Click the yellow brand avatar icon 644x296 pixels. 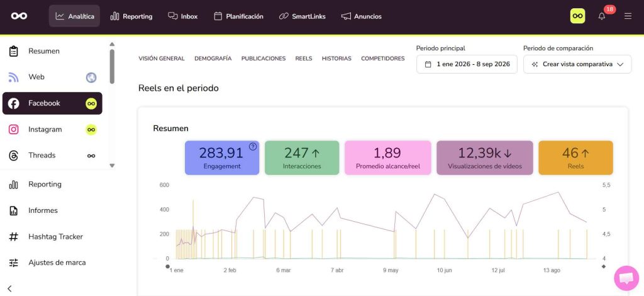coord(577,16)
